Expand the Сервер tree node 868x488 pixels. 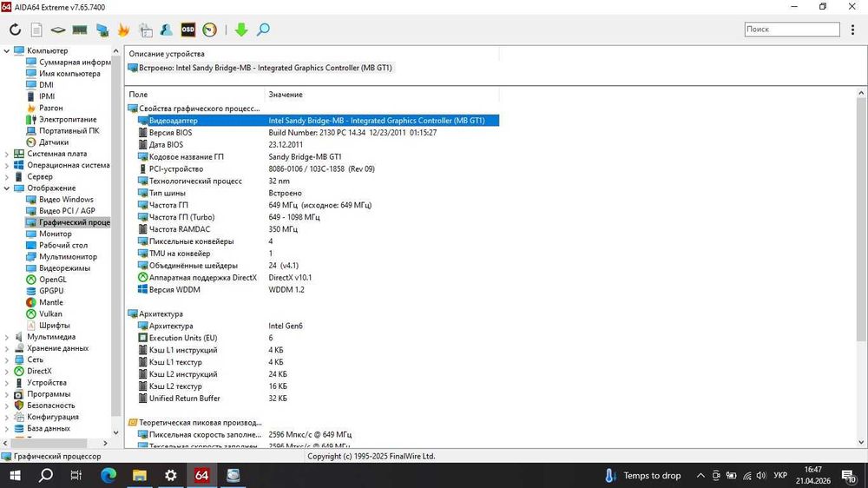tap(7, 176)
